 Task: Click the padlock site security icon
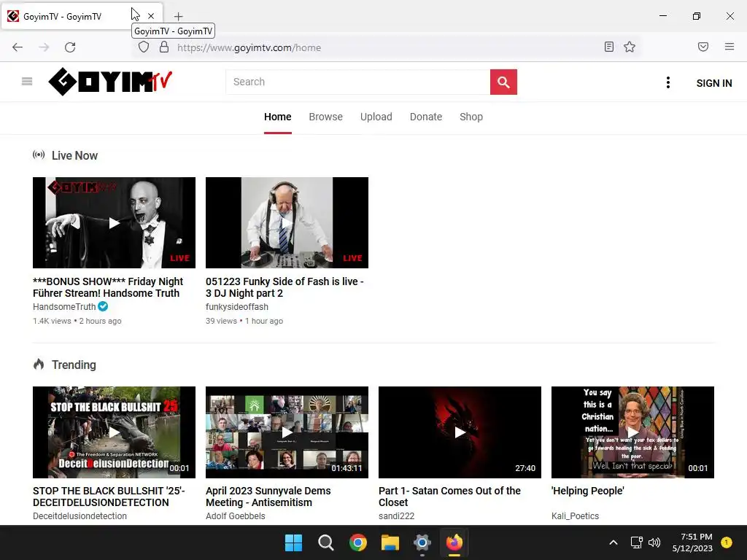tap(164, 47)
